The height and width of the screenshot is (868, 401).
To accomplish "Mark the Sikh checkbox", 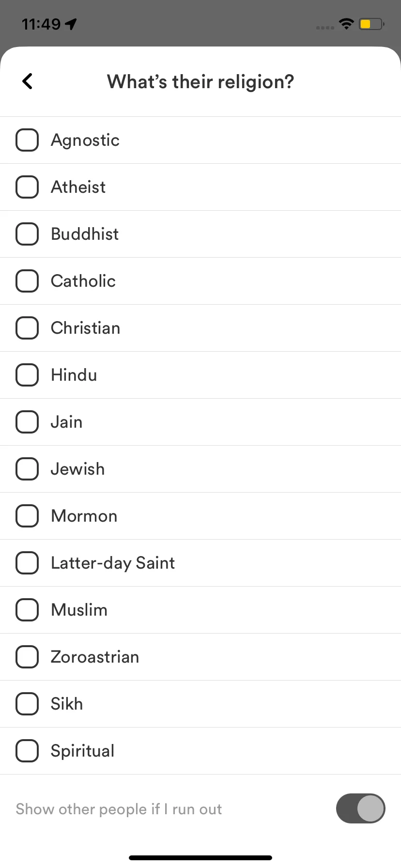I will [x=27, y=704].
